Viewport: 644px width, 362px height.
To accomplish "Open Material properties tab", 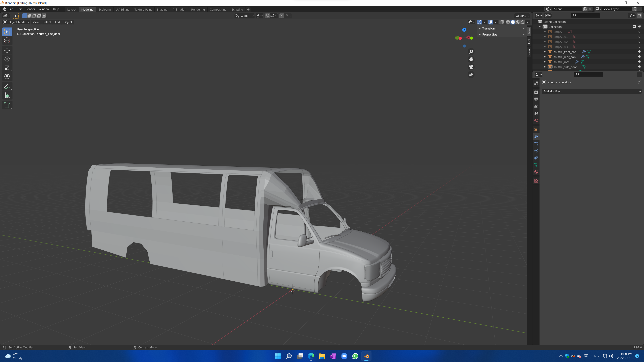I will point(536,172).
